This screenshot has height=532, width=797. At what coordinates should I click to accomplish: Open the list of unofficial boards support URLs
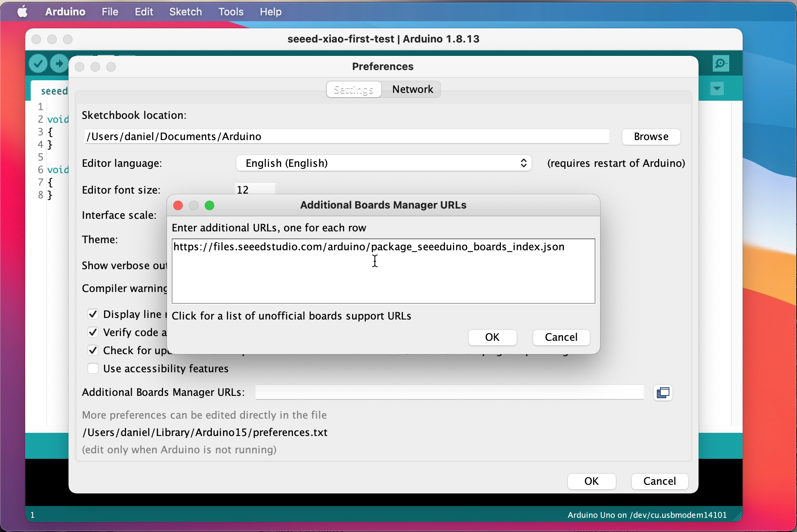[x=291, y=316]
